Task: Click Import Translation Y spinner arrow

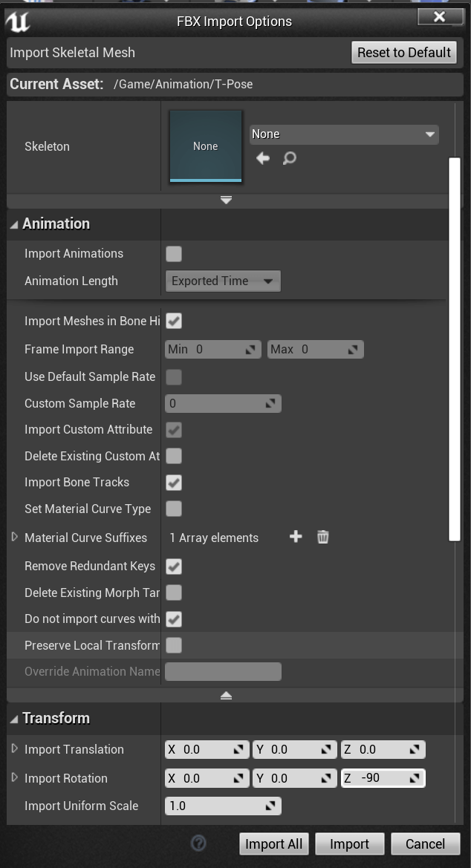Action: pos(326,749)
